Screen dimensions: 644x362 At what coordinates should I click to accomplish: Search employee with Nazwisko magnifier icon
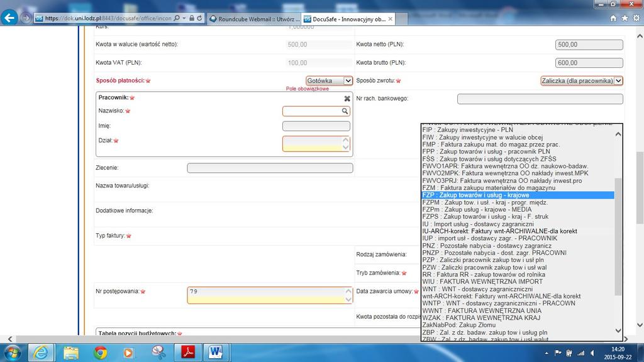click(x=345, y=111)
